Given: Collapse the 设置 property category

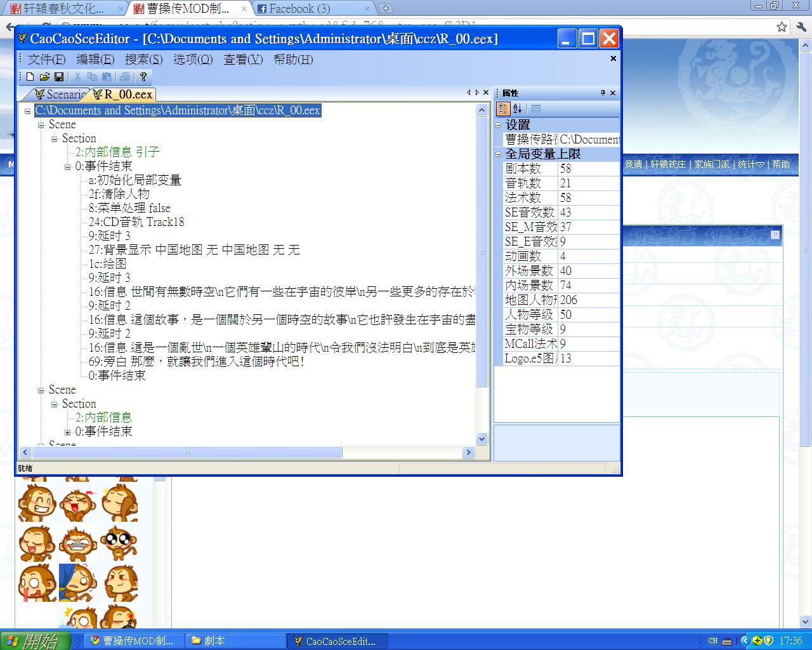Looking at the screenshot, I should pos(499,125).
